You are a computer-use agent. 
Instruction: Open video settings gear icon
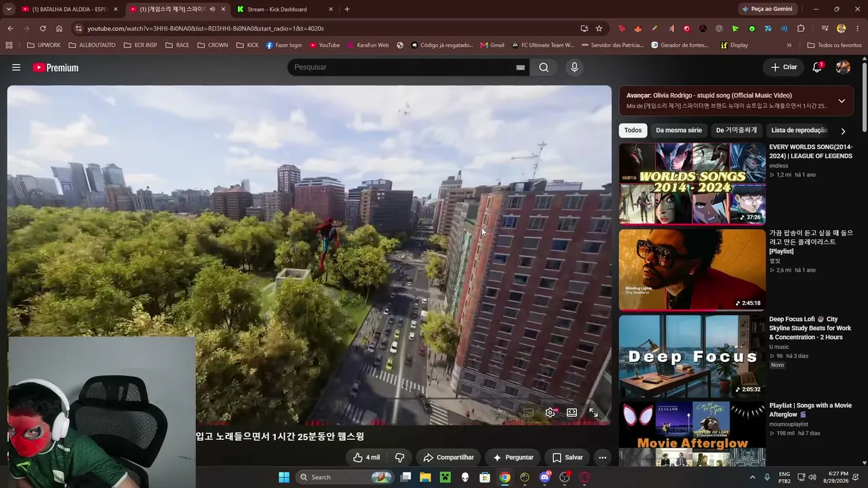point(550,412)
